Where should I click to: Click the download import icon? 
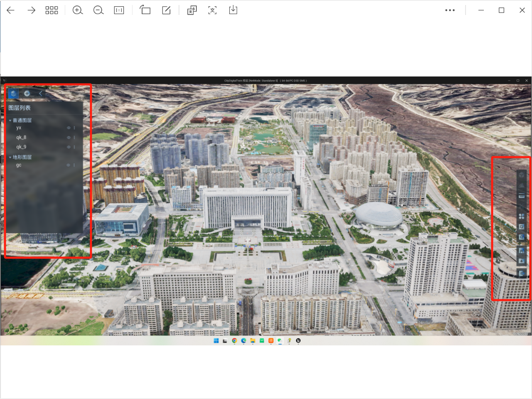pyautogui.click(x=522, y=261)
